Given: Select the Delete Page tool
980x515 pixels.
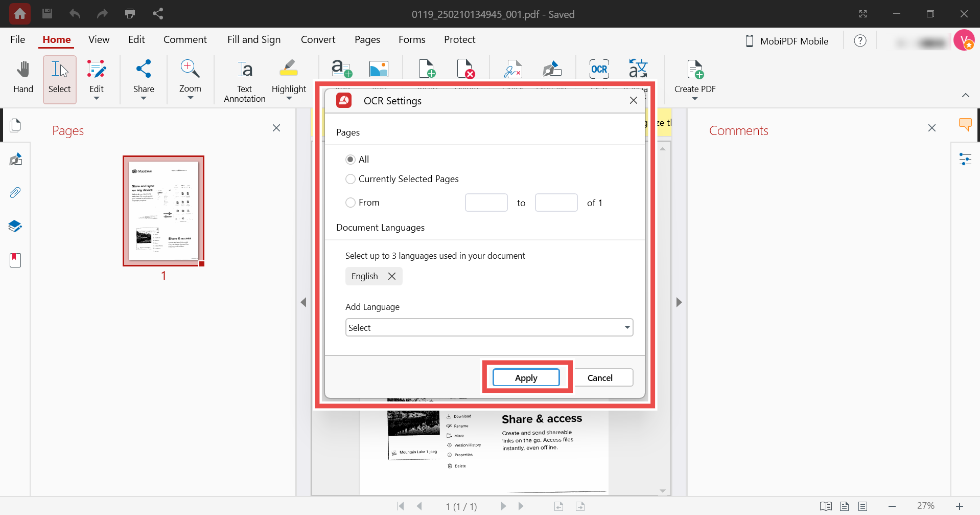Looking at the screenshot, I should point(466,69).
